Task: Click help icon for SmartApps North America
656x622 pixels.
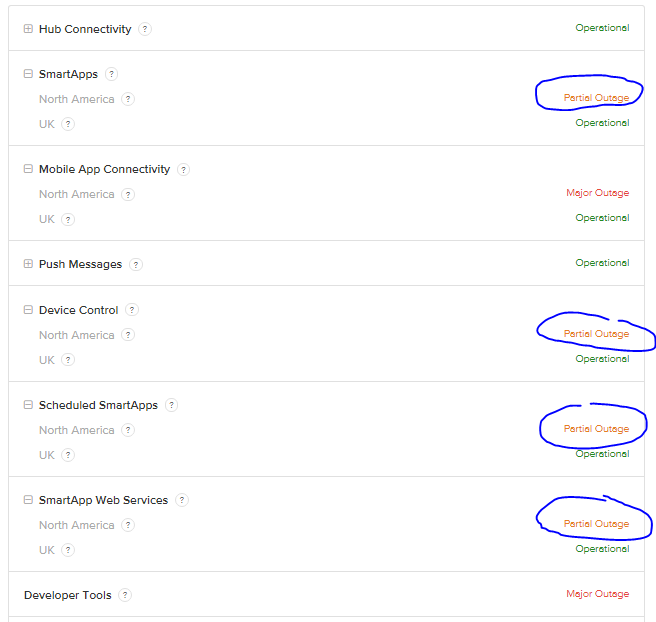Action: [x=128, y=99]
